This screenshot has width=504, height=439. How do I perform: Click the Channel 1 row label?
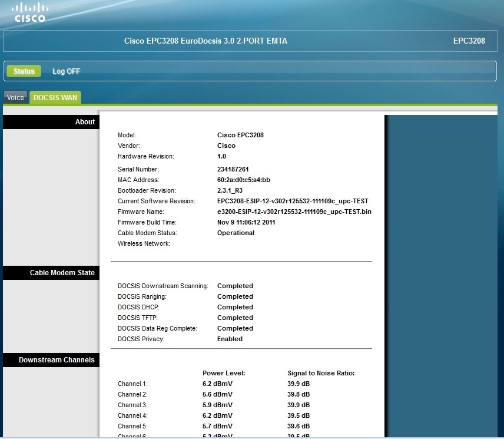click(x=132, y=384)
